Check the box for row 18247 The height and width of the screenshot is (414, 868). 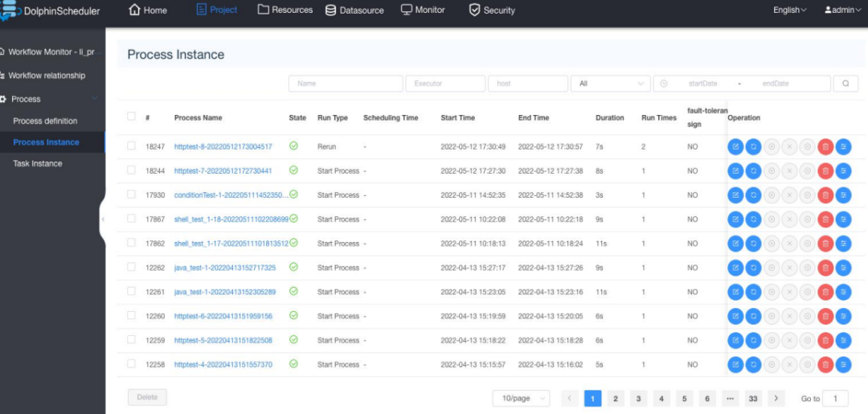[132, 146]
